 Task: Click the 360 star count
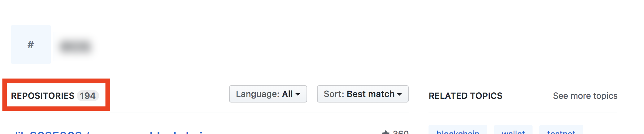point(401,132)
